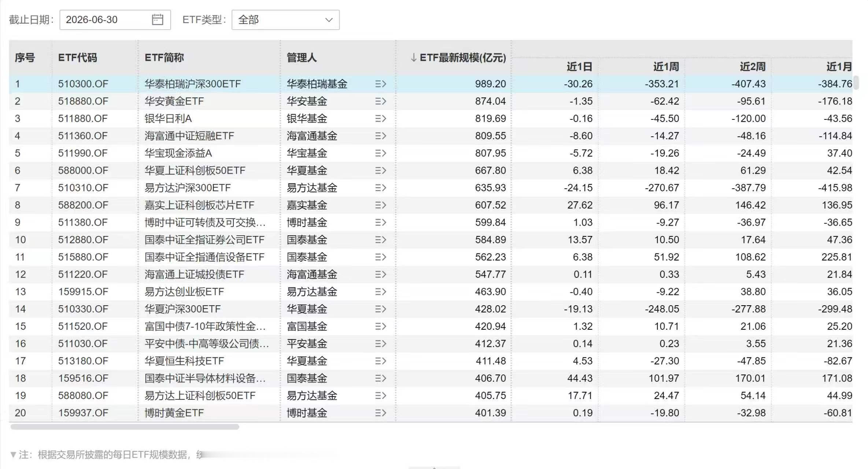Select 近2周 value 170.01

[x=750, y=378]
